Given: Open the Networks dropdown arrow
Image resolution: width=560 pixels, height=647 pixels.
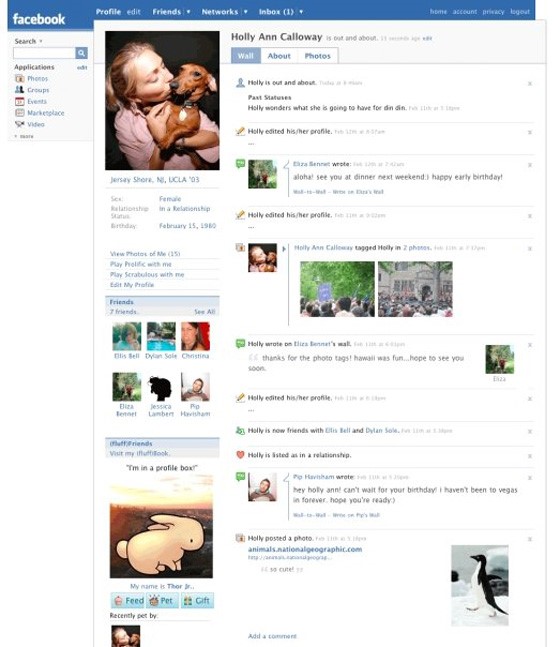Looking at the screenshot, I should coord(246,12).
